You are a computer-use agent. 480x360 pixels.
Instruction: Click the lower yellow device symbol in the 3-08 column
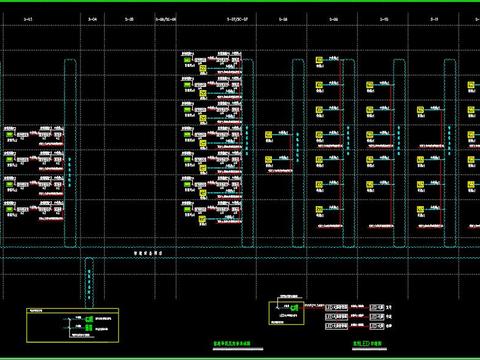point(268,160)
